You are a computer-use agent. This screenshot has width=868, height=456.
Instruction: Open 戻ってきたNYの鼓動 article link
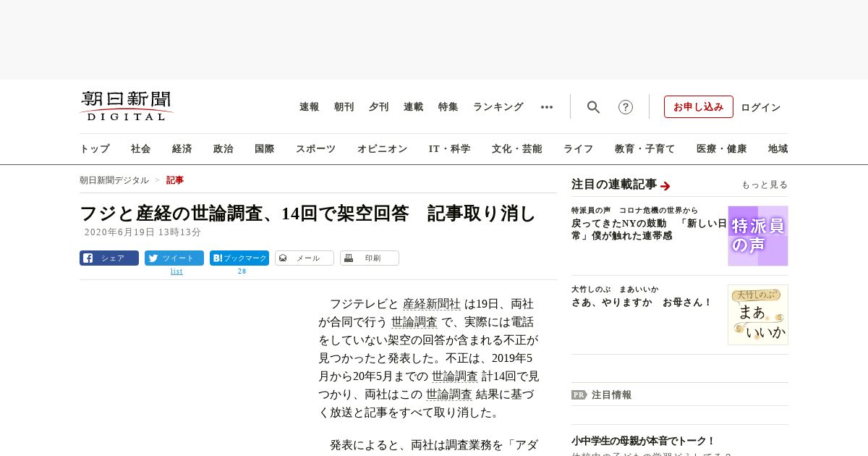click(649, 229)
